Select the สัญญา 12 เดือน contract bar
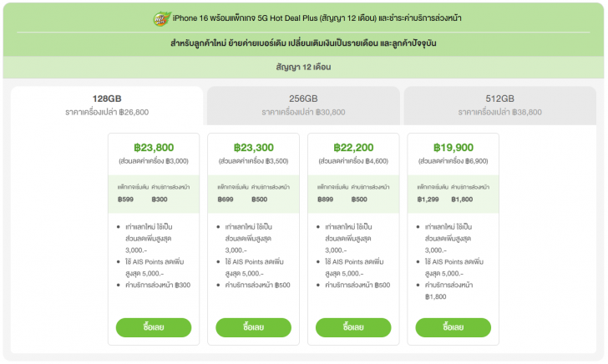This screenshot has width=608, height=364. point(304,66)
